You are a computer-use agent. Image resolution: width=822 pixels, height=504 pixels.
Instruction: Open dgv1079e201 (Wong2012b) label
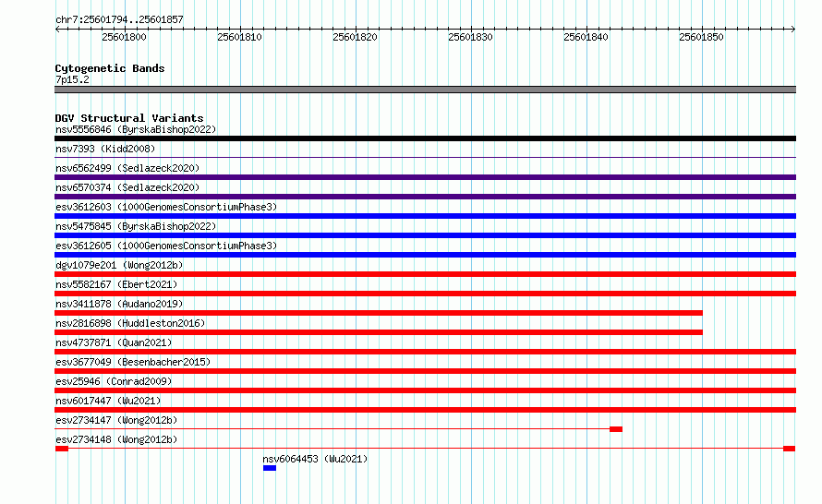coord(119,265)
